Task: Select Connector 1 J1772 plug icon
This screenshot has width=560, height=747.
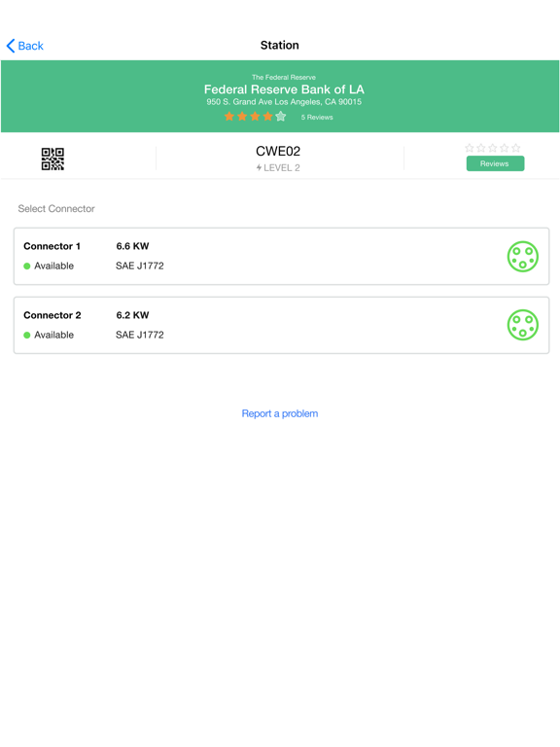Action: pyautogui.click(x=522, y=257)
